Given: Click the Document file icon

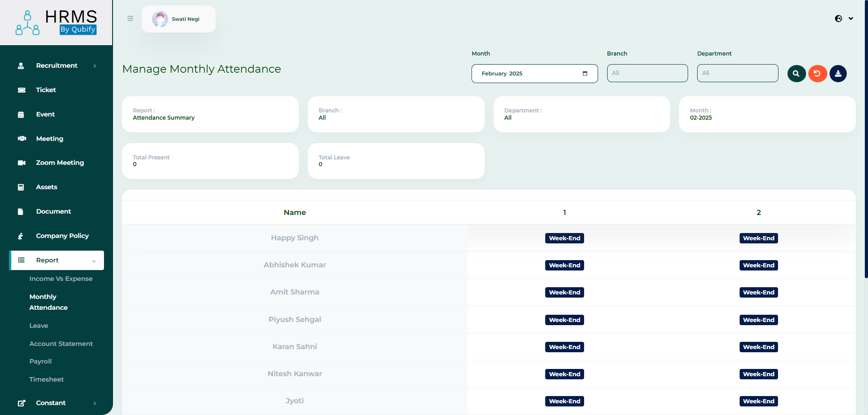Looking at the screenshot, I should coord(20,212).
